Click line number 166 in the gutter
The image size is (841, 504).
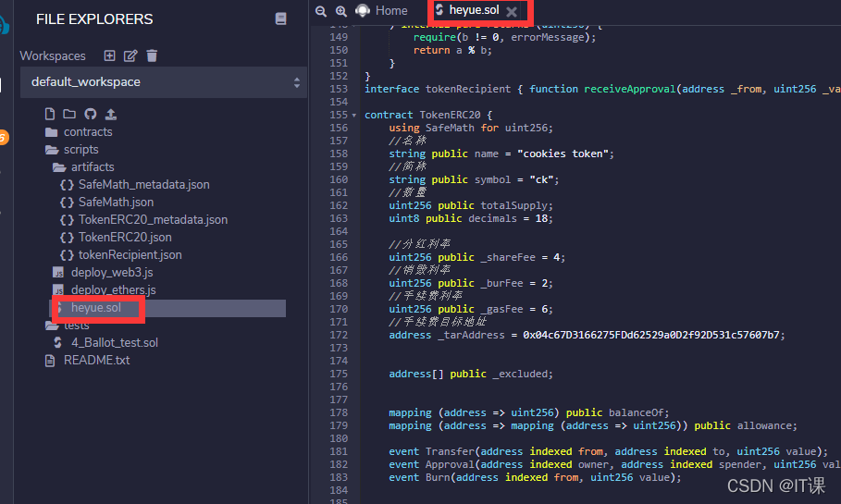[339, 257]
